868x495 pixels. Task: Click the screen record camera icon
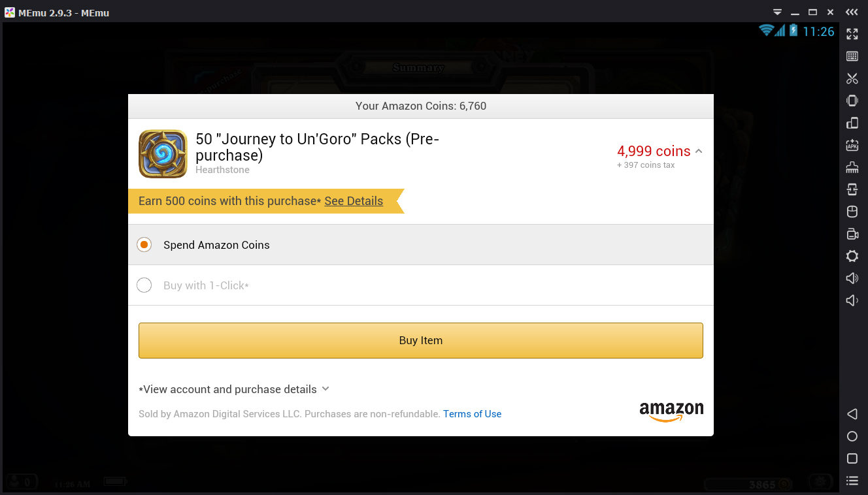pos(852,234)
